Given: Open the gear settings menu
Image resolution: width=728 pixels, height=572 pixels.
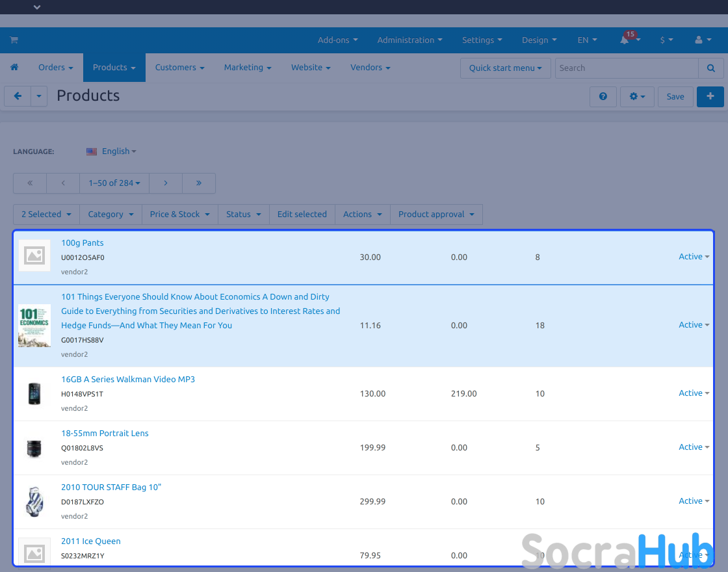Looking at the screenshot, I should (637, 96).
